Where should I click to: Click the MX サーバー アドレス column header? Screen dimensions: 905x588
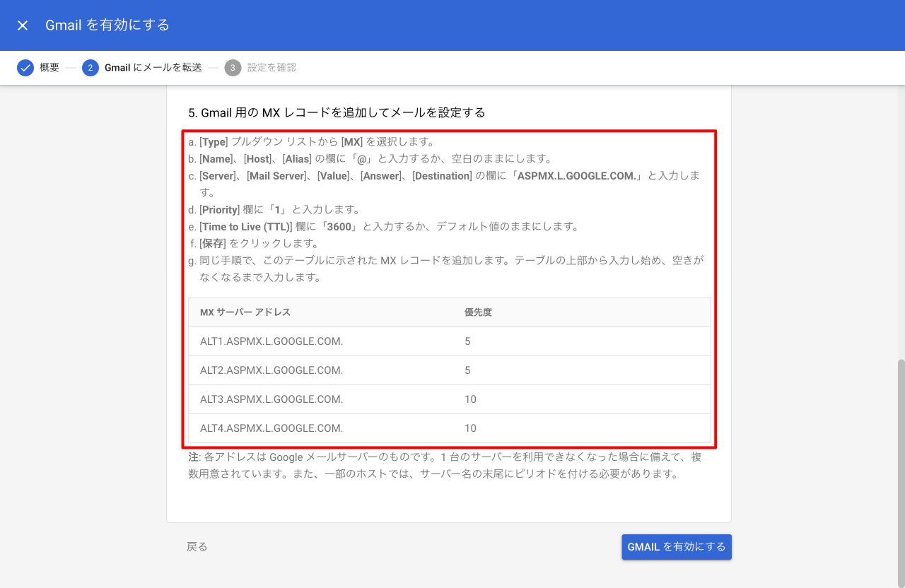[x=245, y=312]
